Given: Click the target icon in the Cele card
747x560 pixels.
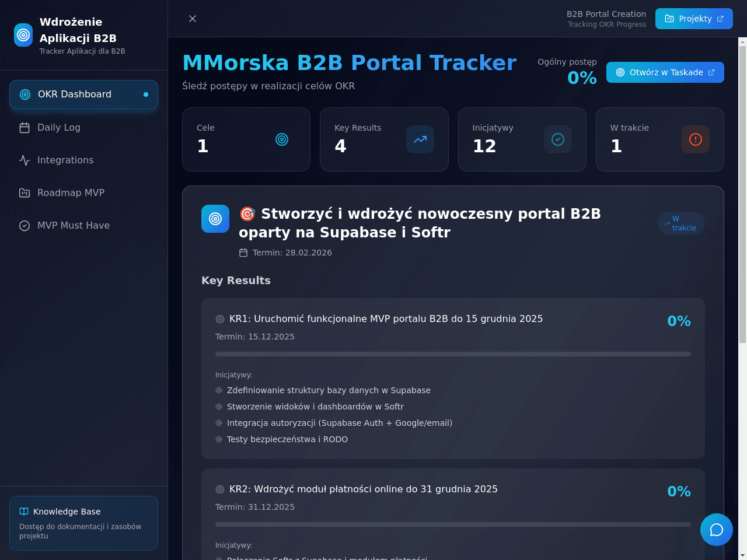Looking at the screenshot, I should [x=282, y=139].
